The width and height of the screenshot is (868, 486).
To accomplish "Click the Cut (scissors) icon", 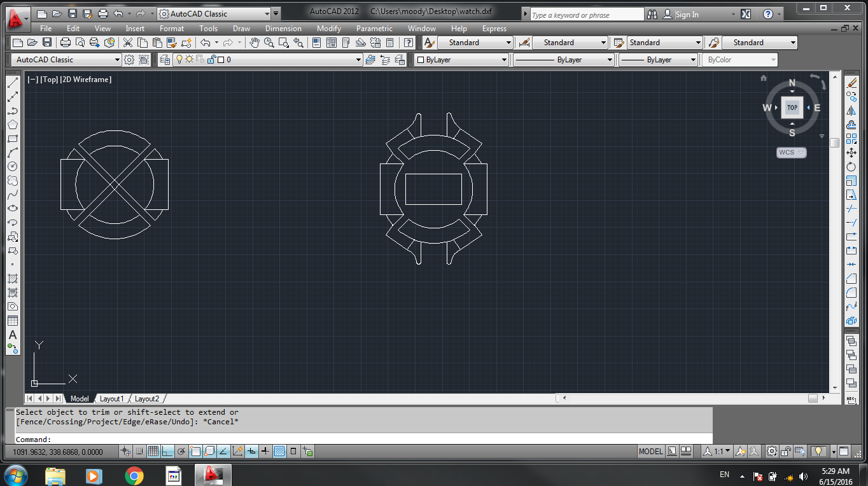I will click(x=127, y=43).
